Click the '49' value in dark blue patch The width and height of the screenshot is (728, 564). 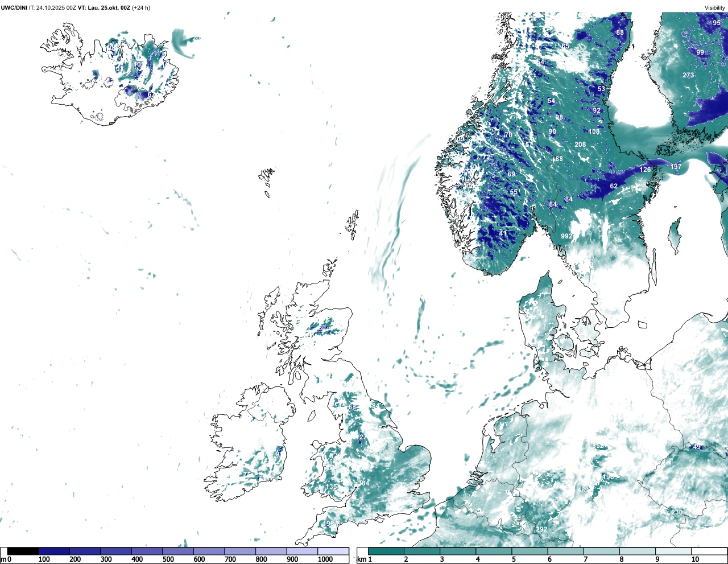pyautogui.click(x=697, y=447)
